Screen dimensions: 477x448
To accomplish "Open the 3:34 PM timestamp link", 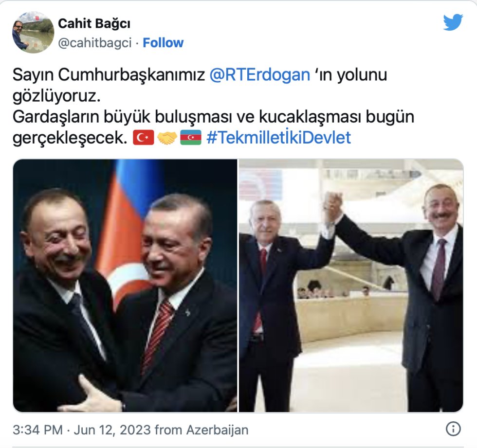I will tap(38, 430).
